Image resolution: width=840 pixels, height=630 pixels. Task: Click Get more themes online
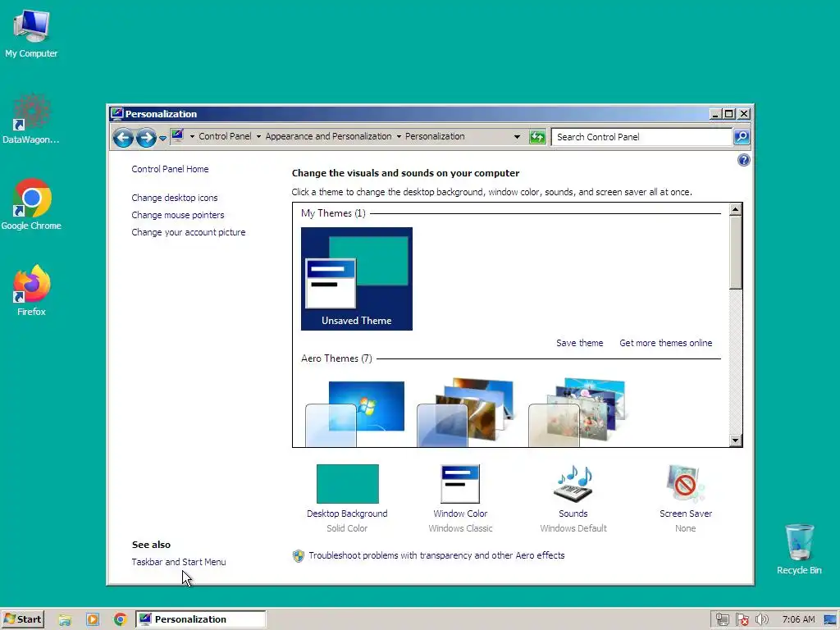(x=666, y=343)
